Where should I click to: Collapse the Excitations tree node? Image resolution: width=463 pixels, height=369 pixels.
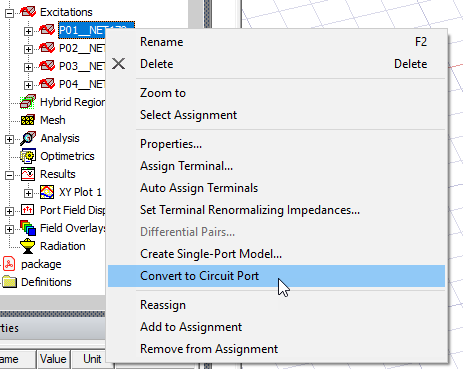(10, 13)
